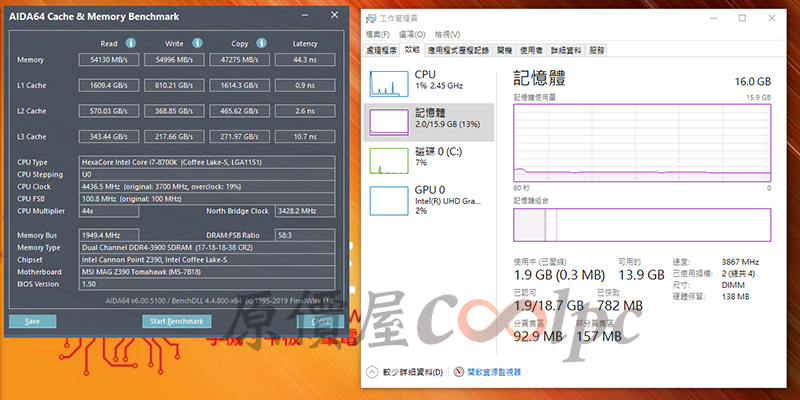Click the Task Manager title bar icon
Screen dimensions: 800x400
(x=371, y=18)
